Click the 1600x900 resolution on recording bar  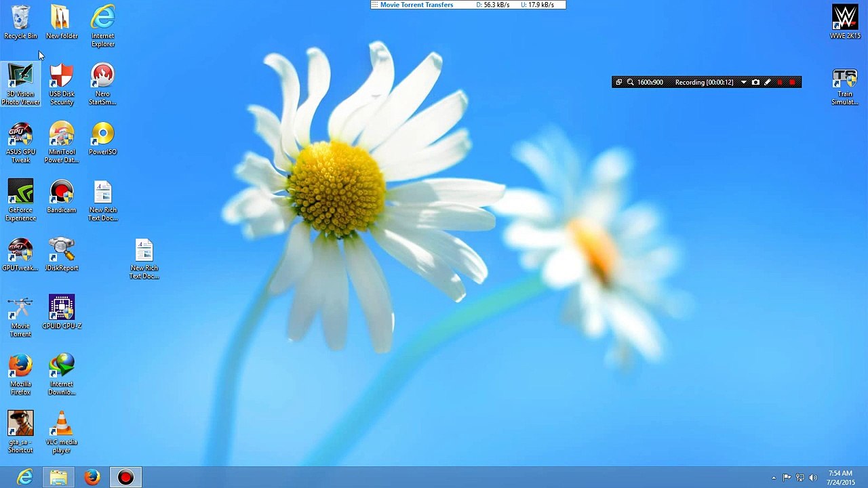pos(650,82)
